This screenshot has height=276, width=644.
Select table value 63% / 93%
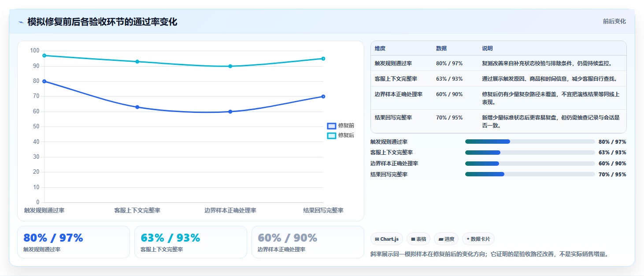(449, 79)
